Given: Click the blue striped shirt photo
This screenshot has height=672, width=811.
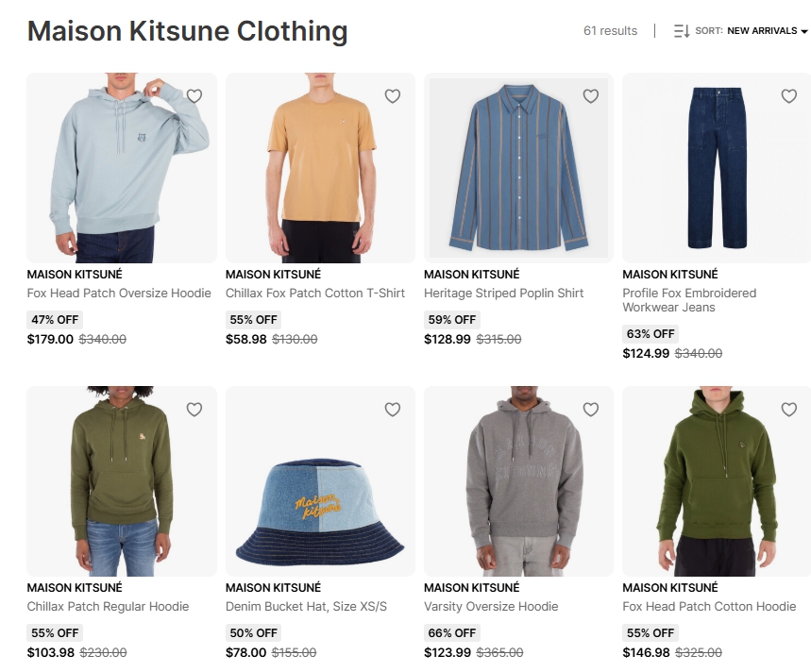Looking at the screenshot, I should point(518,167).
